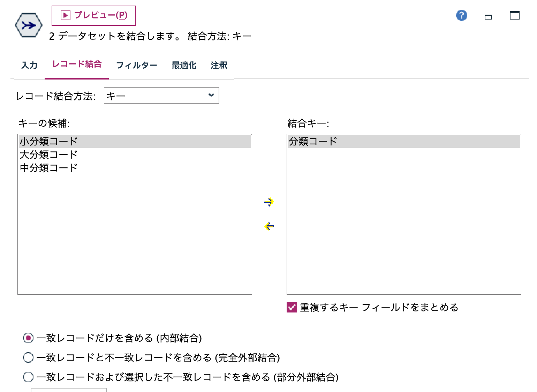This screenshot has height=392, width=537.
Task: Switch to the フィルター tab
Action: 137,65
